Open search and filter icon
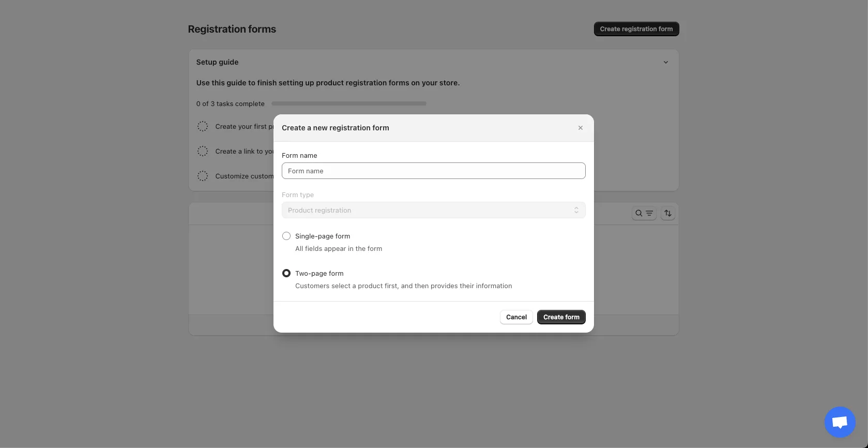Image resolution: width=868 pixels, height=448 pixels. coord(644,213)
